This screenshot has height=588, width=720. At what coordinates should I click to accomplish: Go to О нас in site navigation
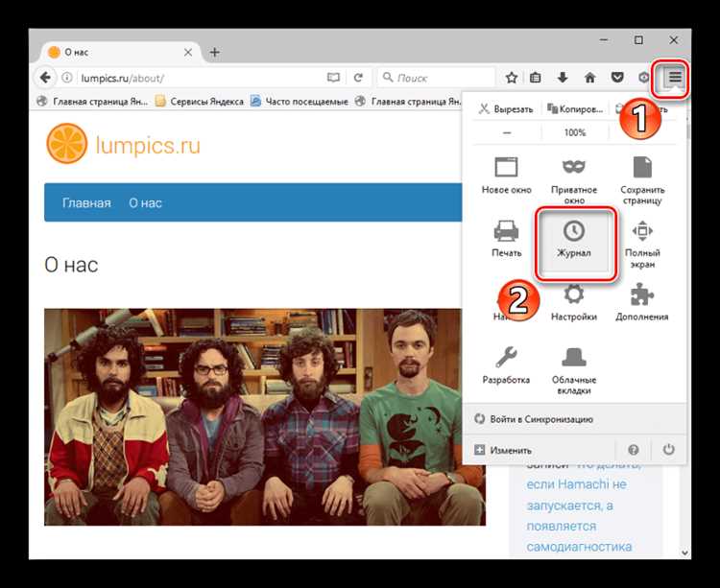(145, 202)
